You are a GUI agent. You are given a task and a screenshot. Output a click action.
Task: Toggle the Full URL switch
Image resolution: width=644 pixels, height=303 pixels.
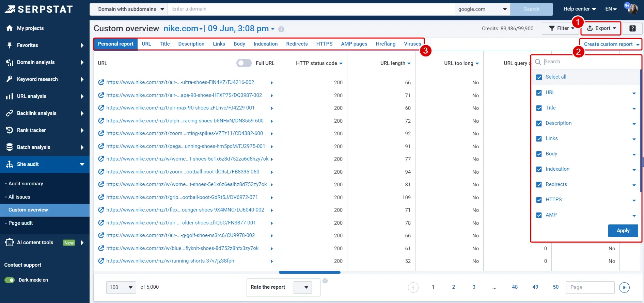point(244,63)
